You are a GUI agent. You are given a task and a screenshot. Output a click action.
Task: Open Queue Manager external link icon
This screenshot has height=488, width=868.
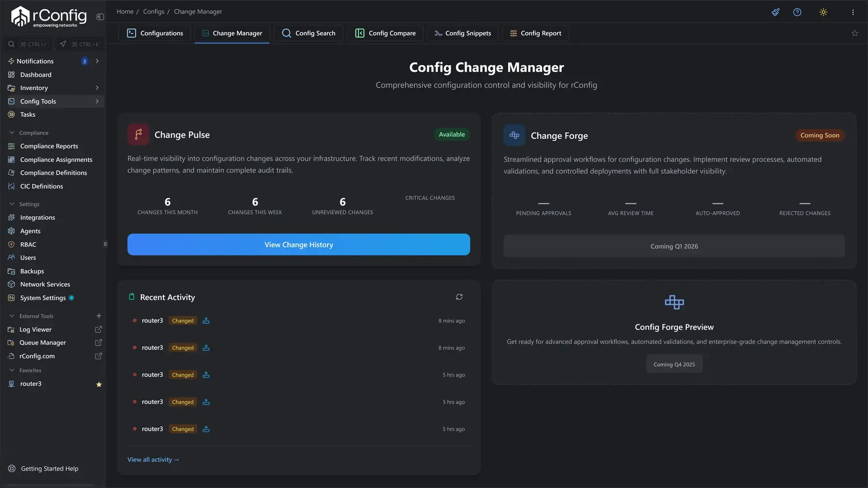pos(98,343)
